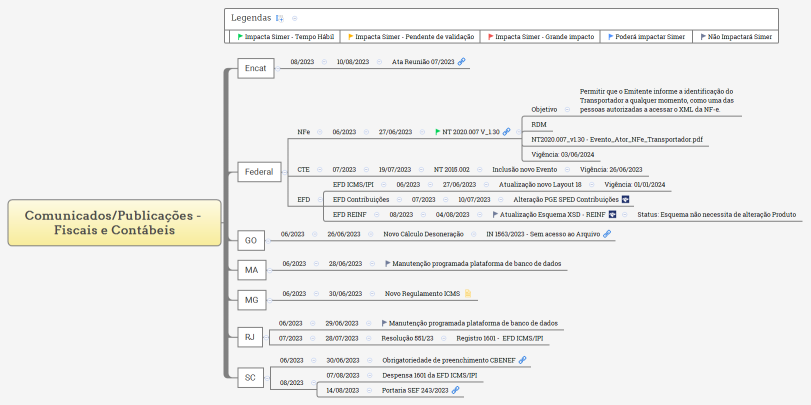811x405 pixels.
Task: Select the RDM node
Action: click(539, 125)
